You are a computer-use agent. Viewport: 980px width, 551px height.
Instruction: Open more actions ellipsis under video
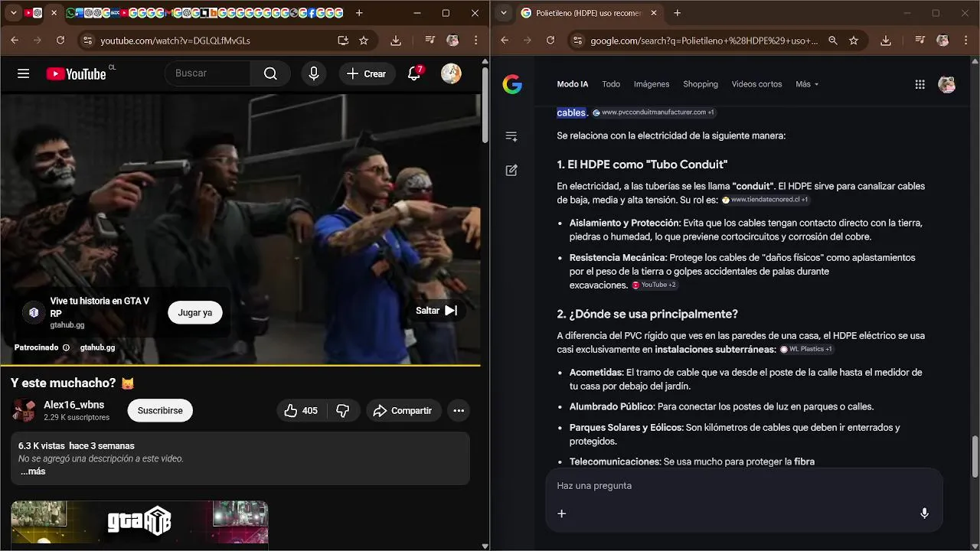click(x=459, y=411)
